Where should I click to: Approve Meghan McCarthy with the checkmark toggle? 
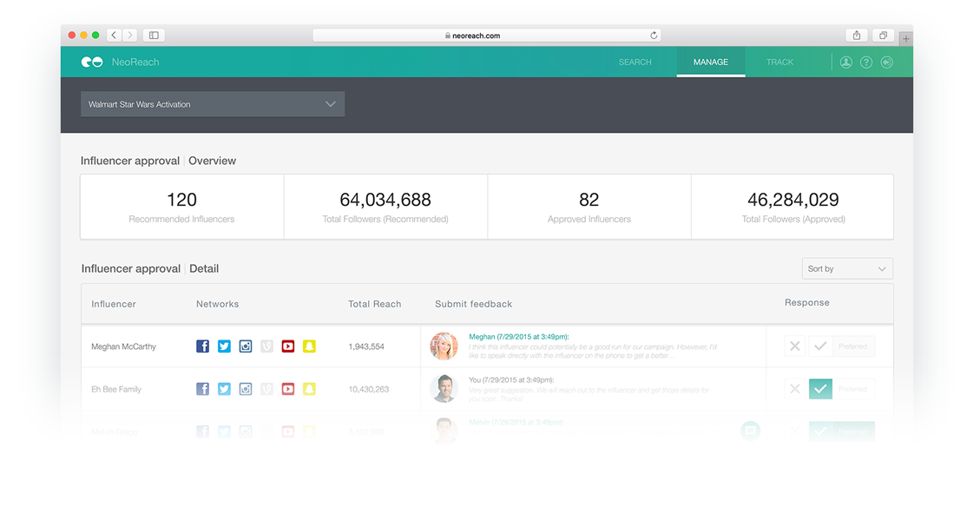click(820, 346)
